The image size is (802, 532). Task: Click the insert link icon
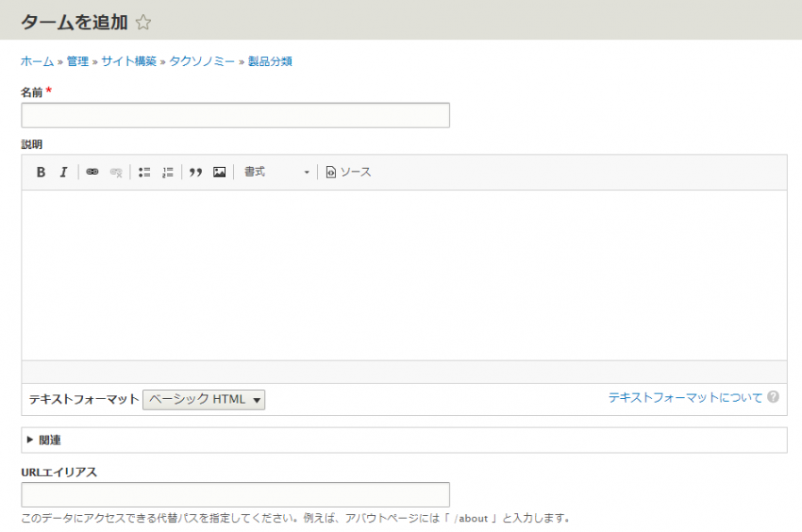coord(92,173)
